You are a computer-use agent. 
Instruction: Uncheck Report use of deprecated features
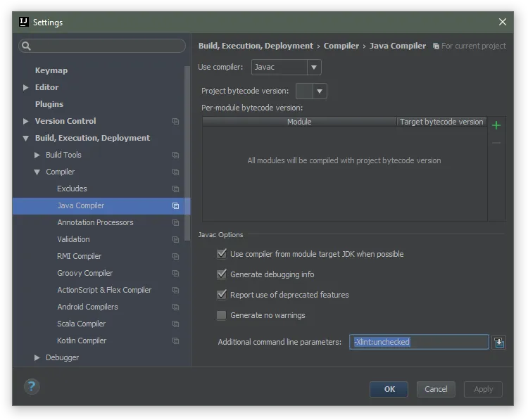[222, 295]
